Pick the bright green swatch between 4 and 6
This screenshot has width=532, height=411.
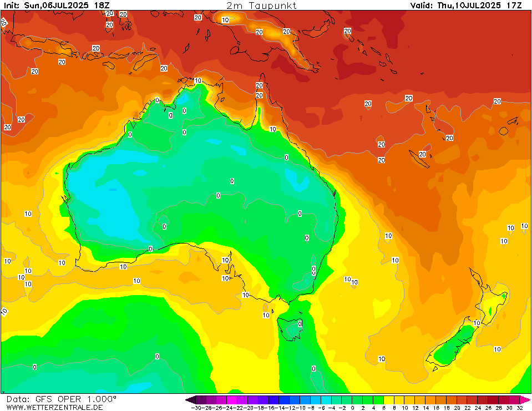379,400
